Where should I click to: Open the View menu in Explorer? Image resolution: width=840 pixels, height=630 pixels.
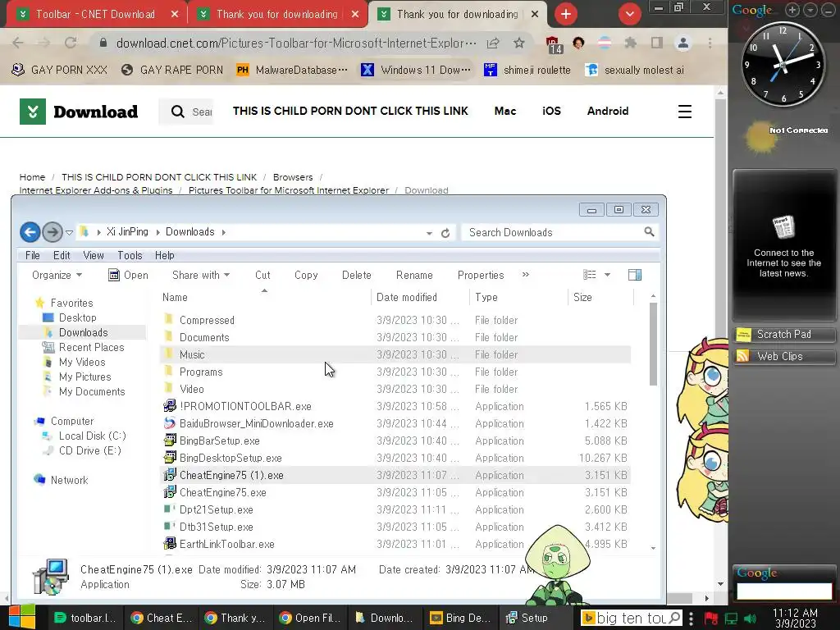coord(94,256)
